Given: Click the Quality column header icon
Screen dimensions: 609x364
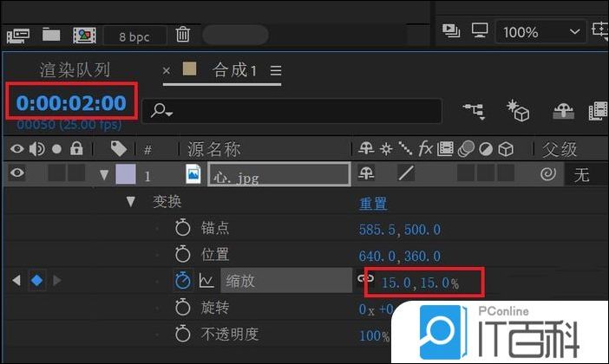Looking at the screenshot, I should pyautogui.click(x=405, y=148).
